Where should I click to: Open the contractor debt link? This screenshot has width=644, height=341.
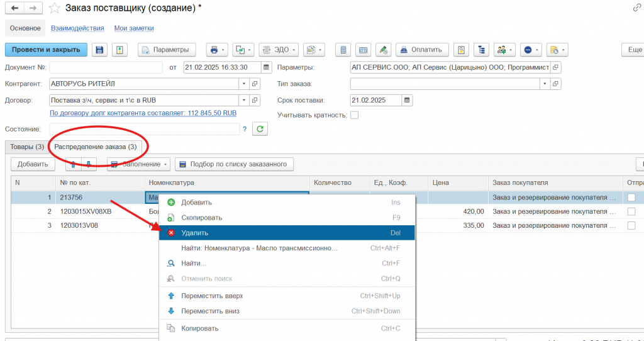143,113
